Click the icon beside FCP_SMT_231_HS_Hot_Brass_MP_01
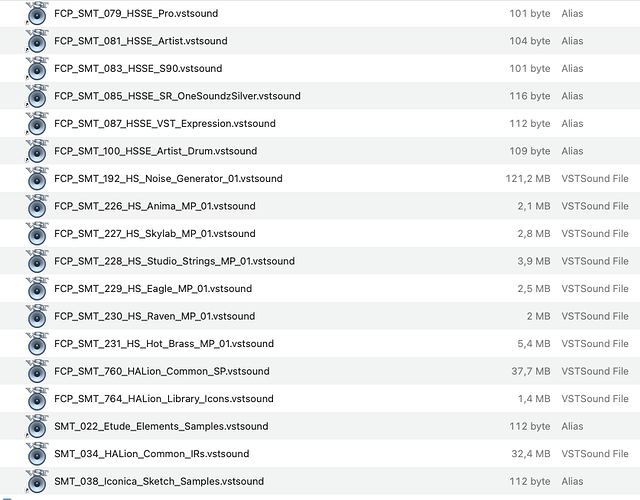Screen dimensions: 640x500 [36, 345]
